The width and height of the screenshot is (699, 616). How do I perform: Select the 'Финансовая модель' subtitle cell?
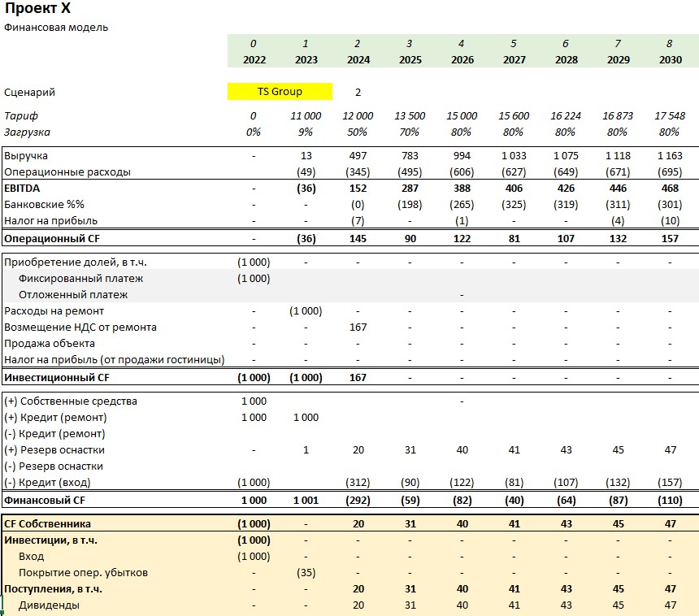click(56, 27)
